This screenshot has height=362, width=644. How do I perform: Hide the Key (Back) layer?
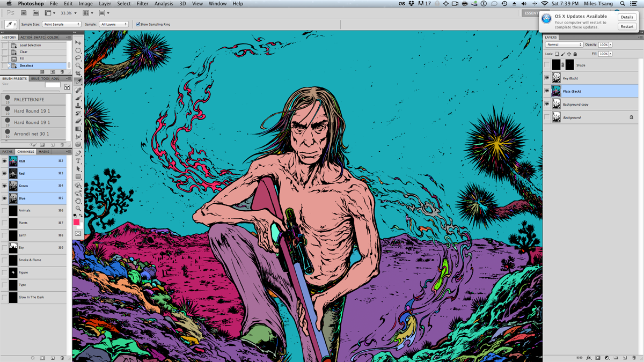547,78
